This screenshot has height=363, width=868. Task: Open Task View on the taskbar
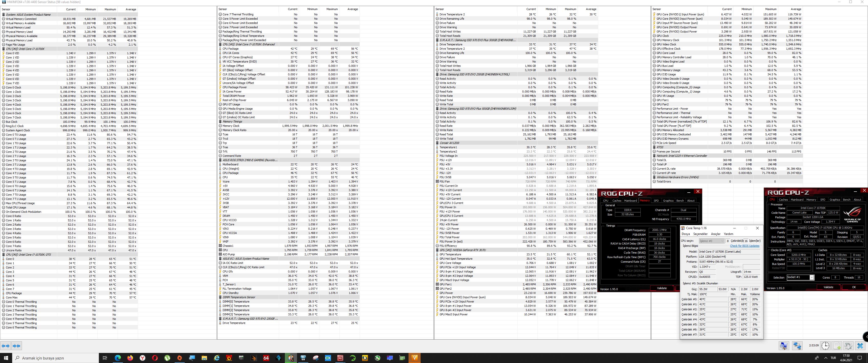coord(105,358)
